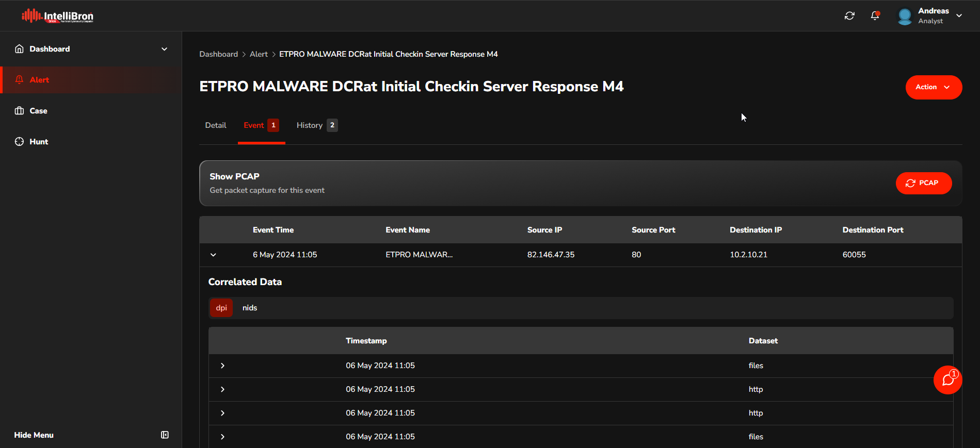This screenshot has width=980, height=448.
Task: Click the refresh icon in top bar
Action: [849, 16]
